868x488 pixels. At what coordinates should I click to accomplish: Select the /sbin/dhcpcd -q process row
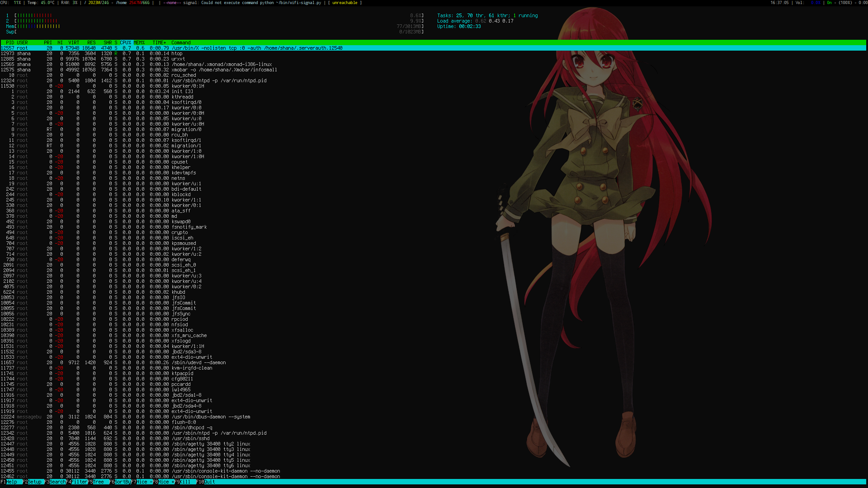[433, 427]
